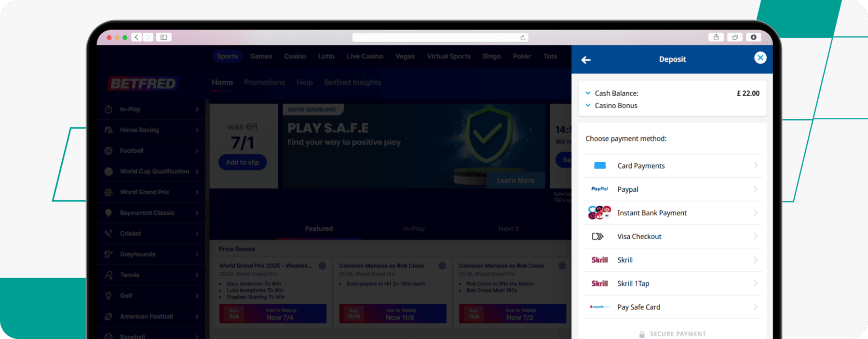Image resolution: width=868 pixels, height=339 pixels.
Task: Click Horse Racing sidebar icon
Action: [x=108, y=130]
